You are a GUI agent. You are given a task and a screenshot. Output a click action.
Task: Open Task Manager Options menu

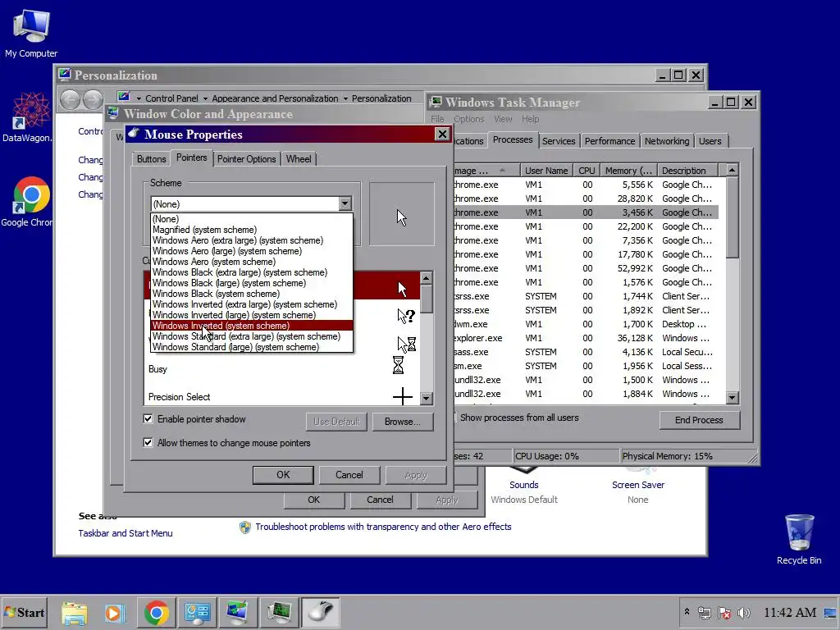pos(468,119)
